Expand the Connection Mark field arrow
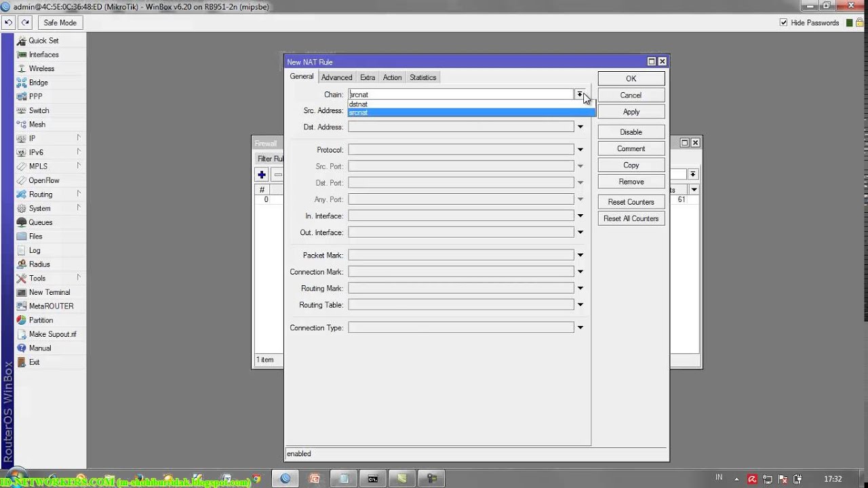Screen dimensions: 868x488 pos(580,272)
